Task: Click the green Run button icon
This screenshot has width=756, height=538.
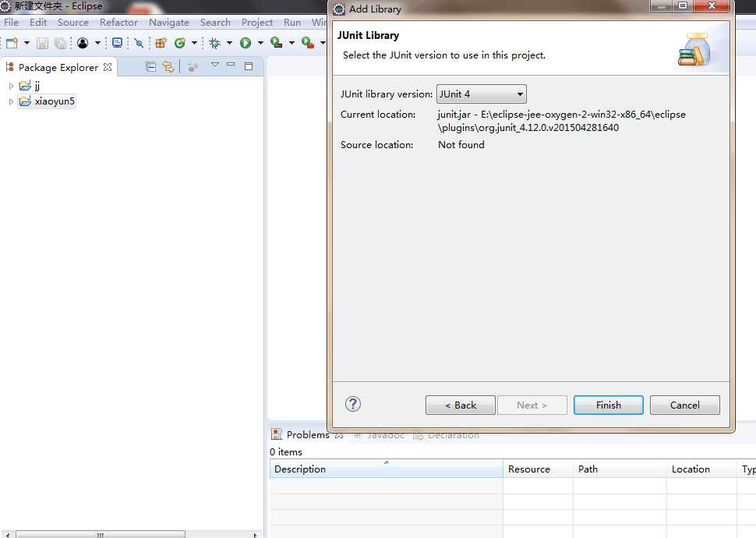Action: (x=246, y=43)
